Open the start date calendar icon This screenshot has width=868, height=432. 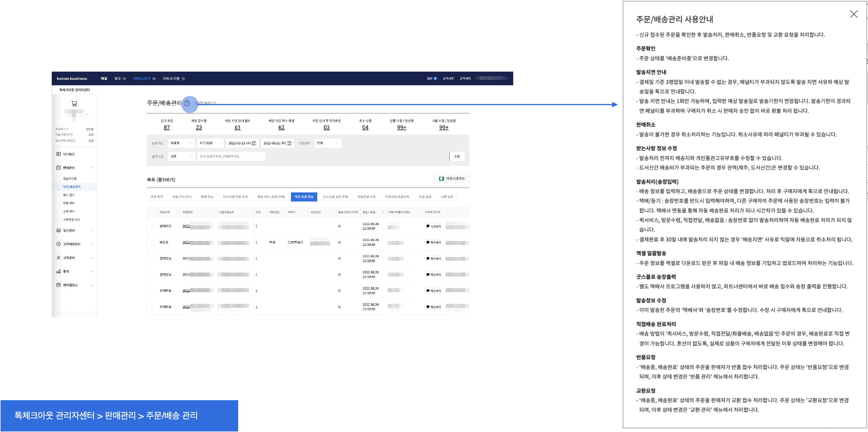coord(254,143)
